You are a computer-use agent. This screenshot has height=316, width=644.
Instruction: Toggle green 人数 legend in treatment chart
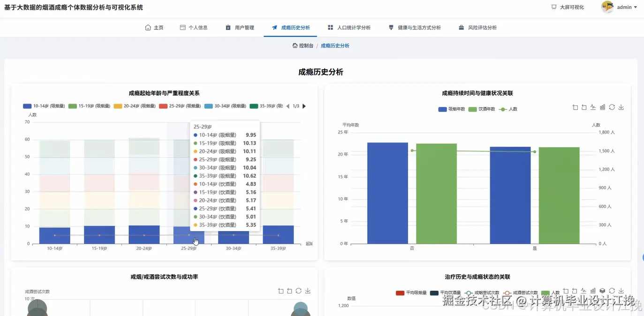pyautogui.click(x=550, y=293)
